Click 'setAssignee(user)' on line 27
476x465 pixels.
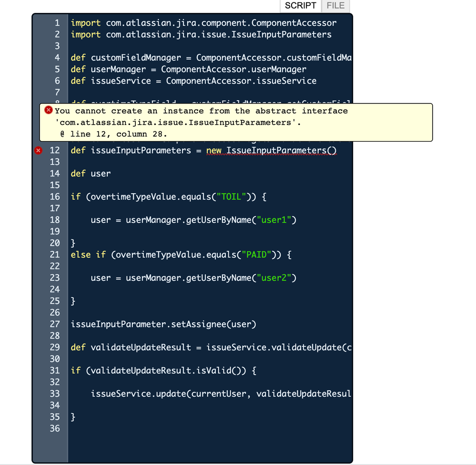[x=214, y=324]
